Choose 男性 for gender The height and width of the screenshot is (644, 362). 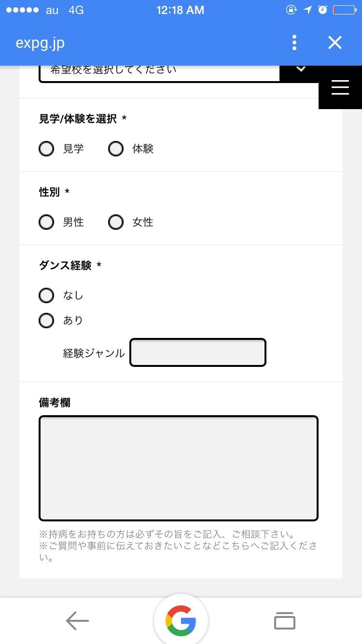coord(46,223)
